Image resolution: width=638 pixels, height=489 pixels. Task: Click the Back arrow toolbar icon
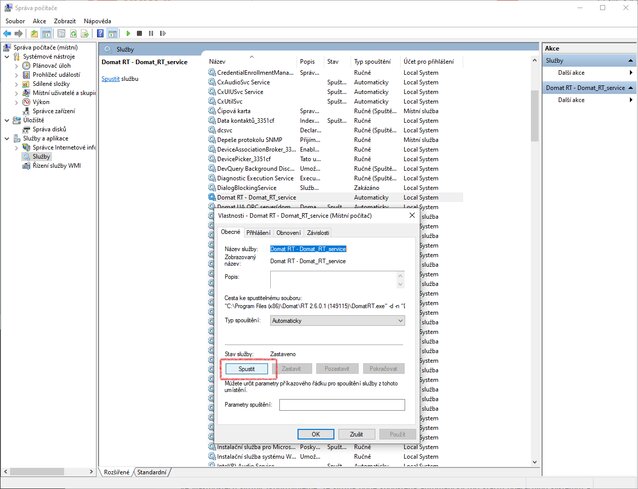point(7,33)
